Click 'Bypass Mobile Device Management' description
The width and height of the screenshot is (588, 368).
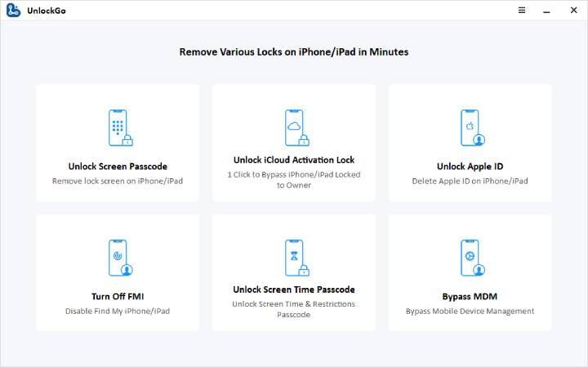[470, 311]
